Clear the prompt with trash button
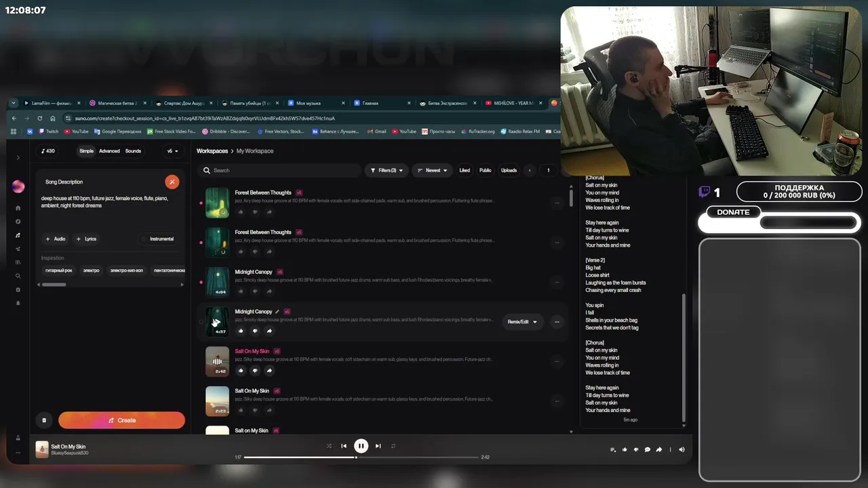This screenshot has height=488, width=868. coord(44,420)
